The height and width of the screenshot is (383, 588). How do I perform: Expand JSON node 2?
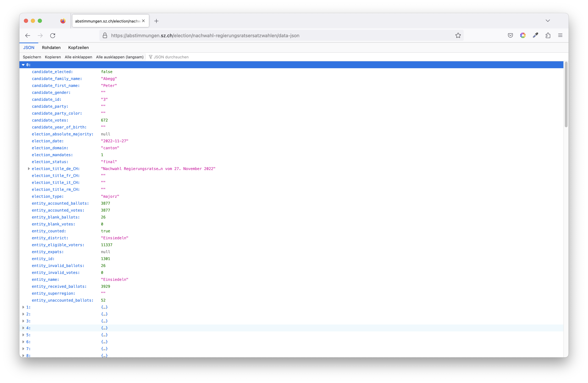pyautogui.click(x=23, y=314)
